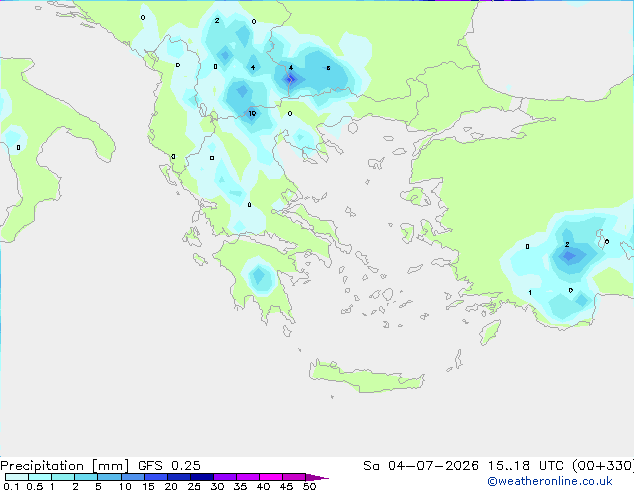The height and width of the screenshot is (490, 634).
Task: Click the blue rain patch over the Peloponnese
Action: [259, 277]
